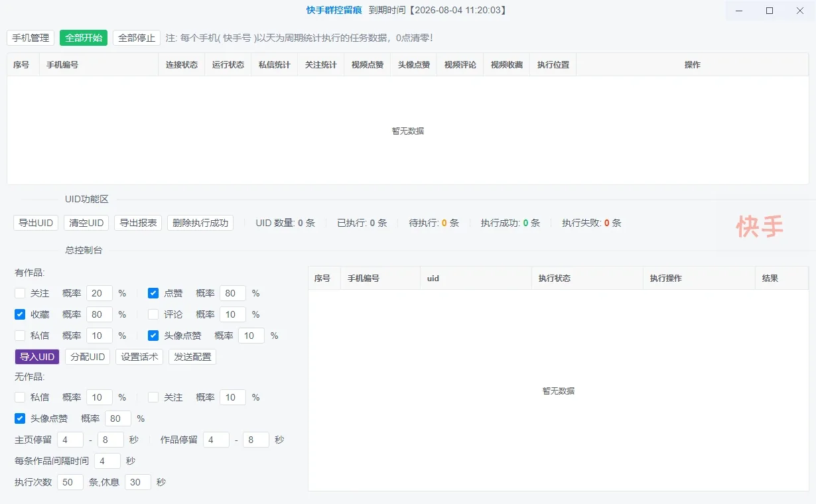Click 删除执行成功 button
This screenshot has width=816, height=504.
[x=200, y=223]
